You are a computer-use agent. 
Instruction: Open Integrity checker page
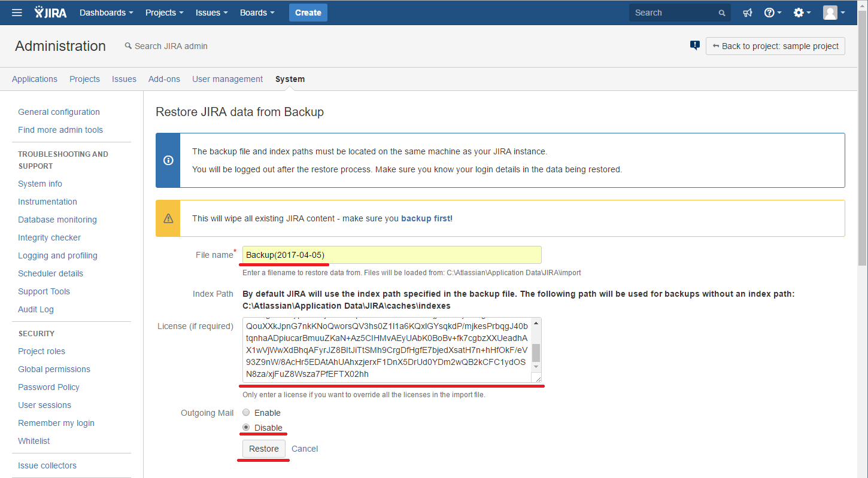[x=49, y=238]
